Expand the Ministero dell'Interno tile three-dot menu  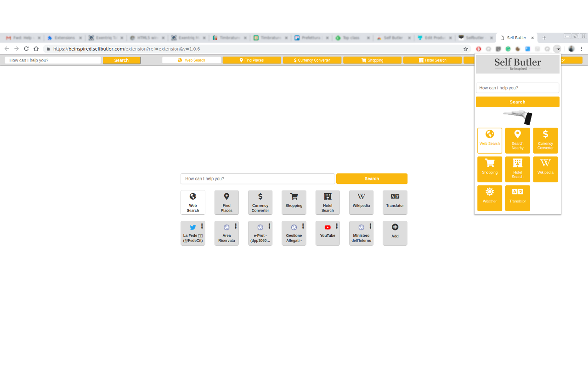pyautogui.click(x=370, y=226)
